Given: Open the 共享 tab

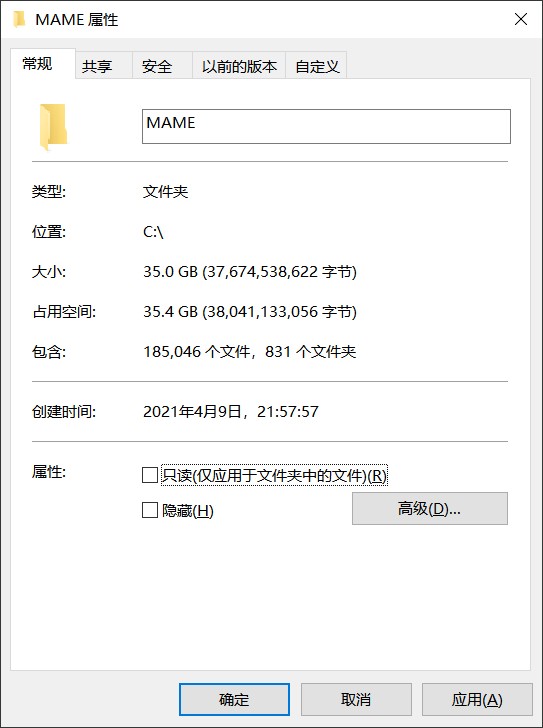Looking at the screenshot, I should point(103,66).
